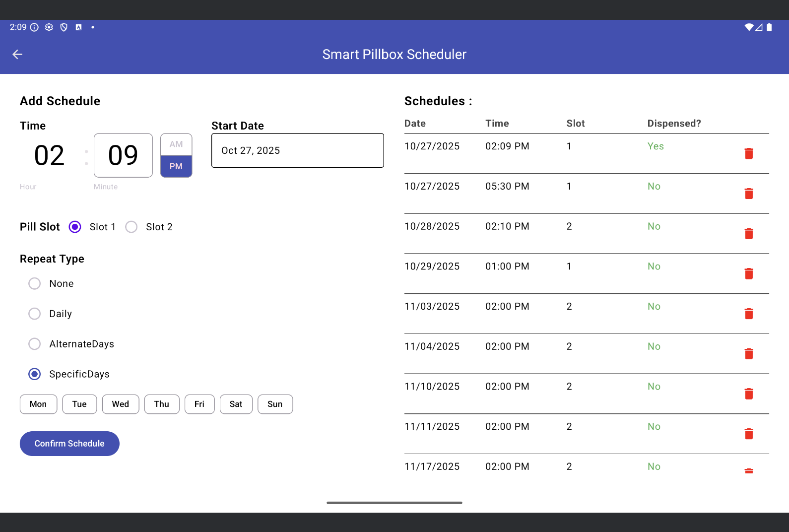Select the hour field showing 02
Viewport: 789px width, 532px height.
tap(49, 155)
